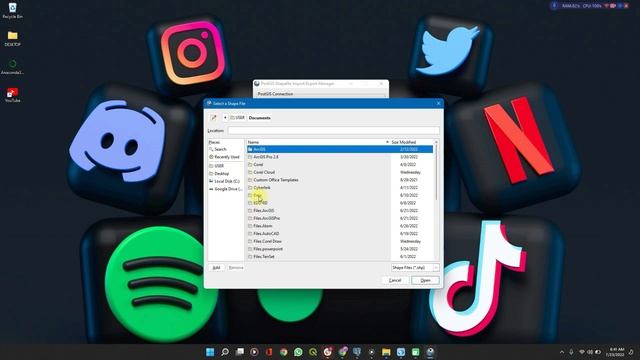640x360 pixels.
Task: Select the Files.TerSet folder
Action: pyautogui.click(x=340, y=257)
